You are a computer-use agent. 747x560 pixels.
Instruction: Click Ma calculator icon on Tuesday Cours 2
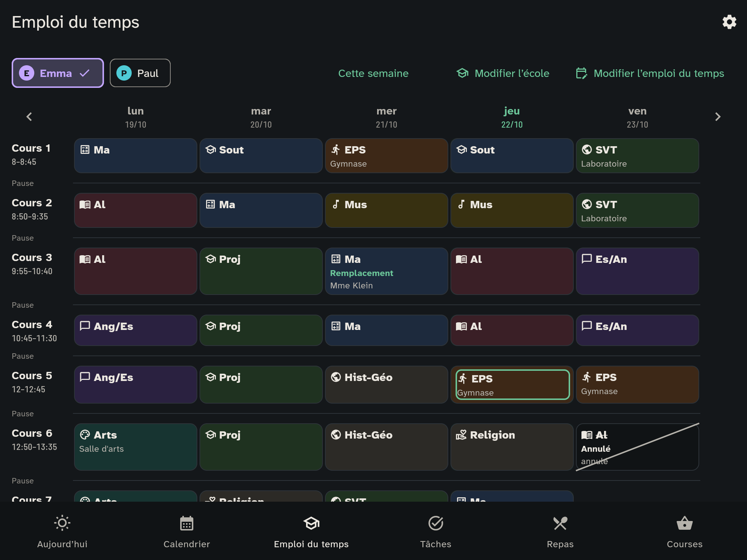(x=210, y=205)
